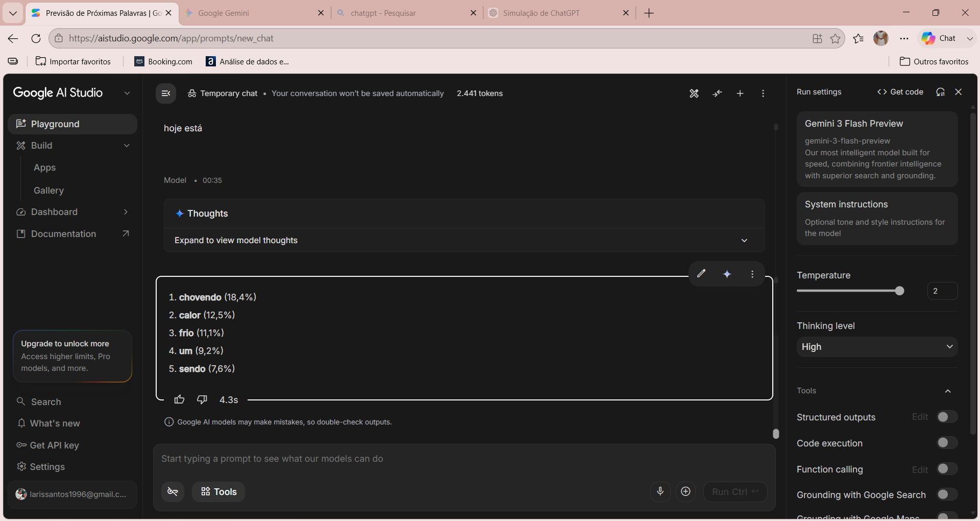Open Settings in the sidebar
Viewport: 980px width, 521px height.
[x=41, y=467]
